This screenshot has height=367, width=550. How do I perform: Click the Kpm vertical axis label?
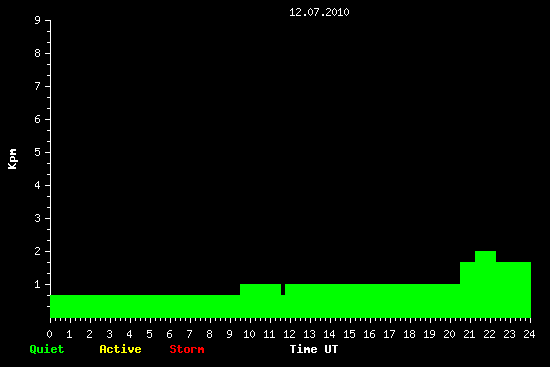pos(12,159)
